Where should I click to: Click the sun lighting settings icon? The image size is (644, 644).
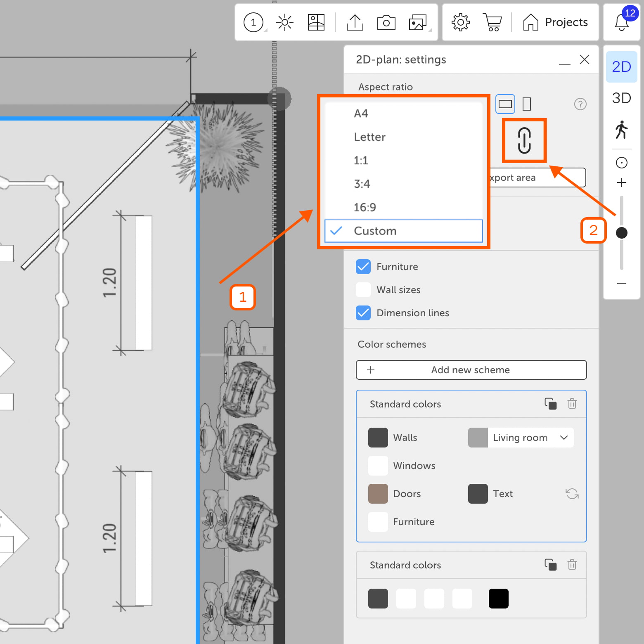285,22
